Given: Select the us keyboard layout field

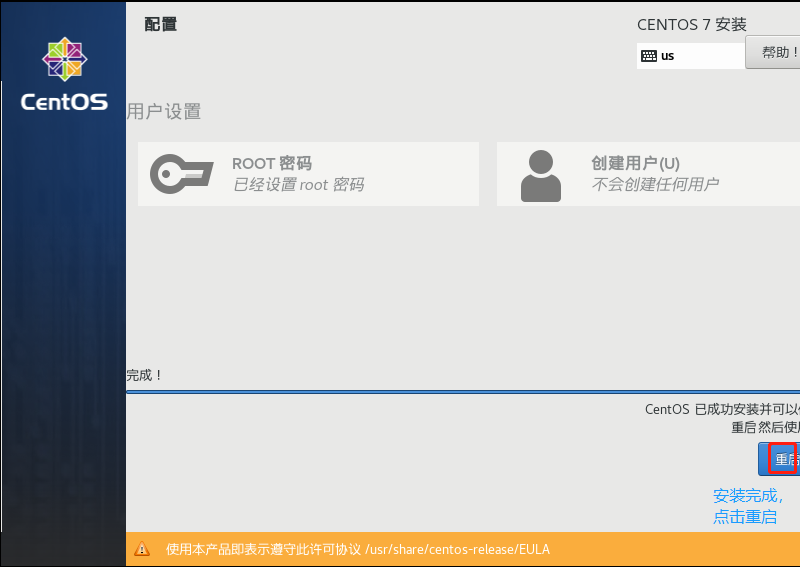Looking at the screenshot, I should [x=690, y=56].
